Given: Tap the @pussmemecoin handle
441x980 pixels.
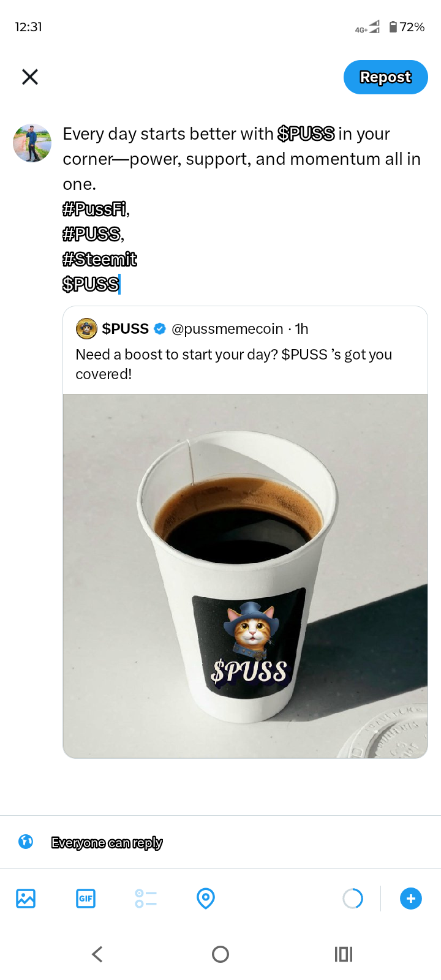Looking at the screenshot, I should (227, 329).
